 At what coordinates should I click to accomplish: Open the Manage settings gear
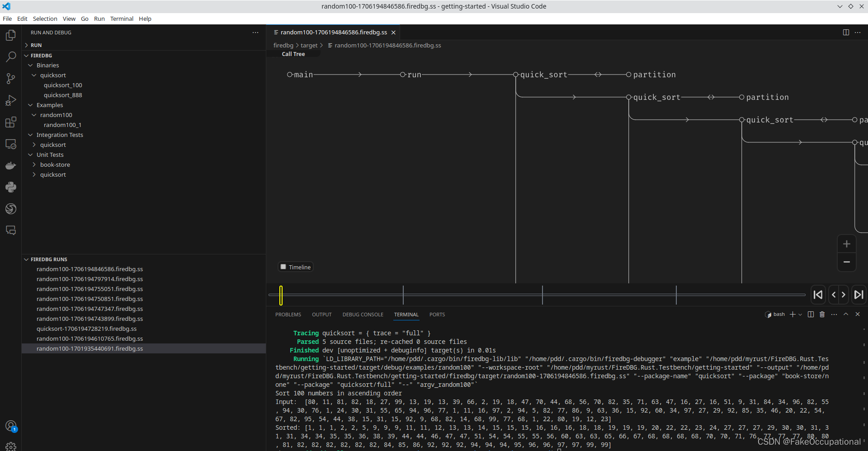pos(11,446)
